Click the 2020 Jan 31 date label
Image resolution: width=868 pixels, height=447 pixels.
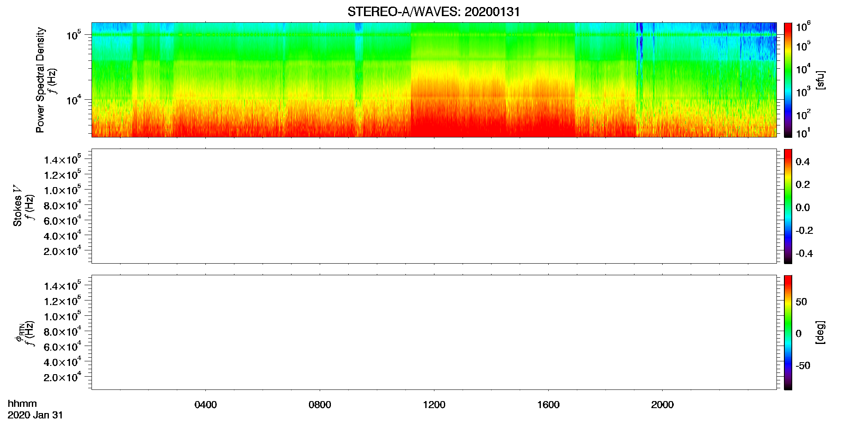35,415
